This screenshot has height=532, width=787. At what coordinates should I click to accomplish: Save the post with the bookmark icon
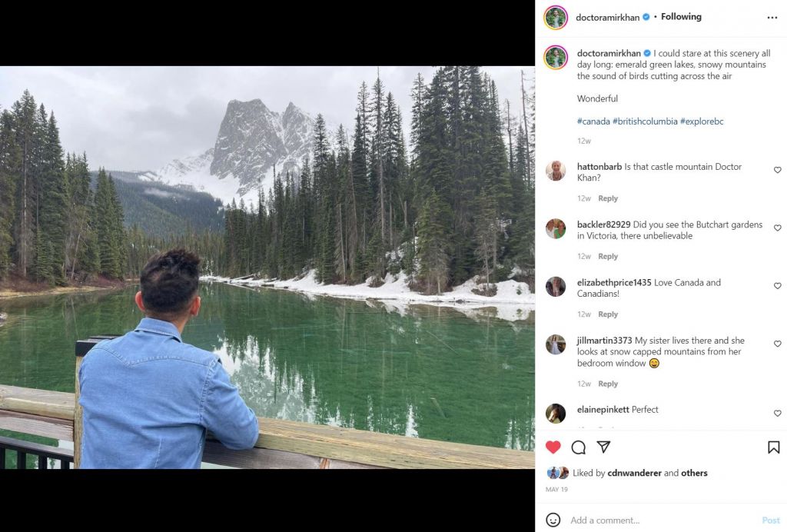click(x=773, y=447)
